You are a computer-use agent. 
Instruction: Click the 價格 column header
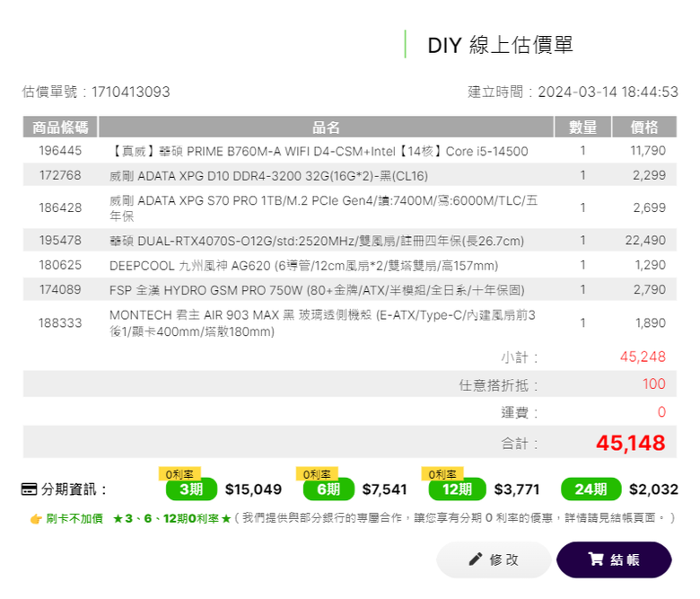click(x=644, y=127)
